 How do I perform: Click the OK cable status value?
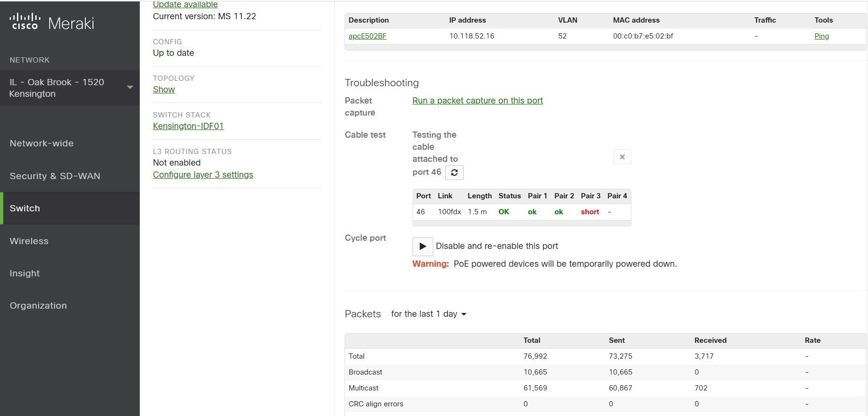504,212
